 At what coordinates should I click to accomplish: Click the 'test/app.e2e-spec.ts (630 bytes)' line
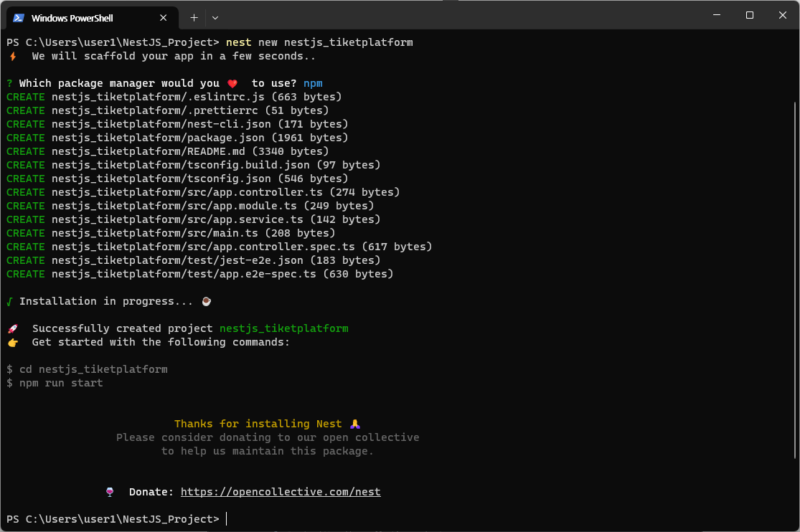[x=200, y=274]
